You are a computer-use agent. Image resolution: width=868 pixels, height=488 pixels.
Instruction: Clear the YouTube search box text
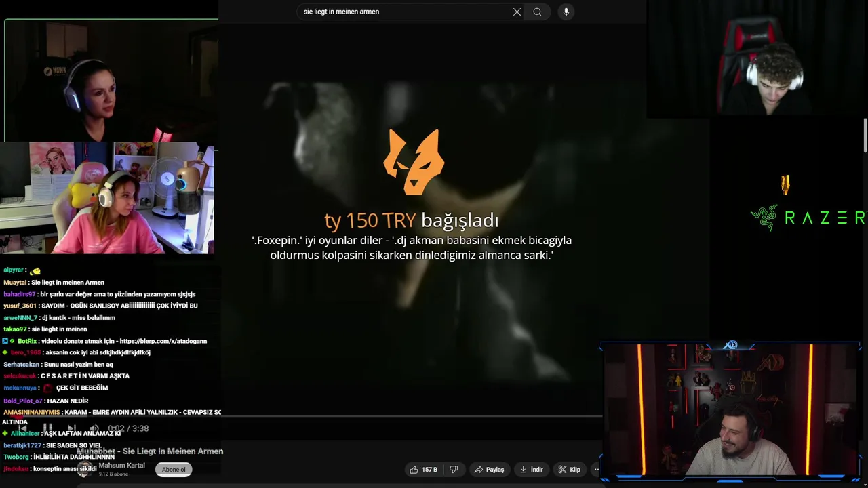[517, 12]
